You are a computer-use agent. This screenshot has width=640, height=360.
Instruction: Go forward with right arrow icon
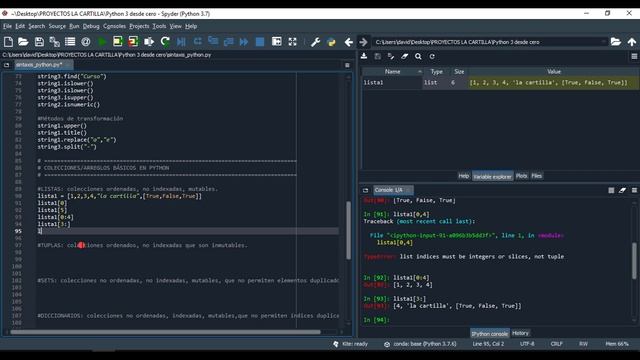(363, 42)
